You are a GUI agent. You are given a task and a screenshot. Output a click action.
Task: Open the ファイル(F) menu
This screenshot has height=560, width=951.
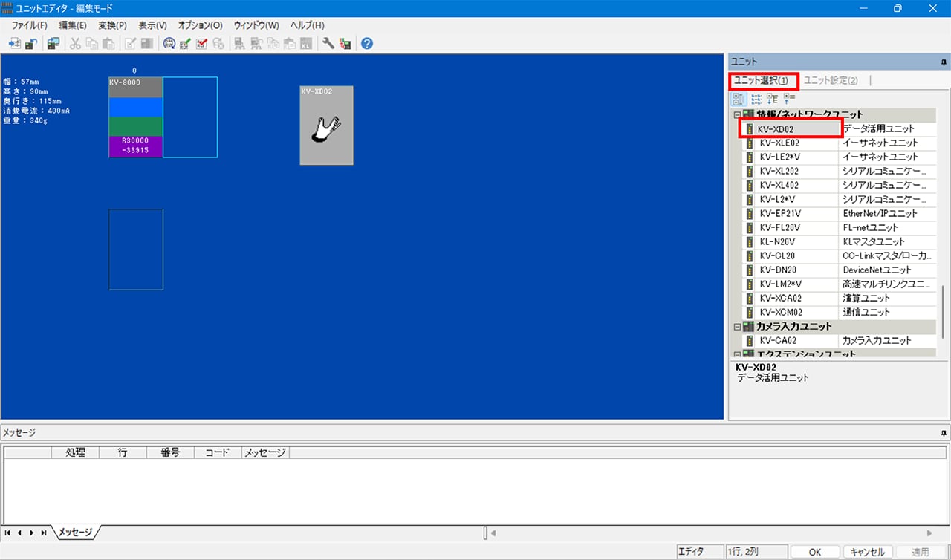(x=29, y=25)
